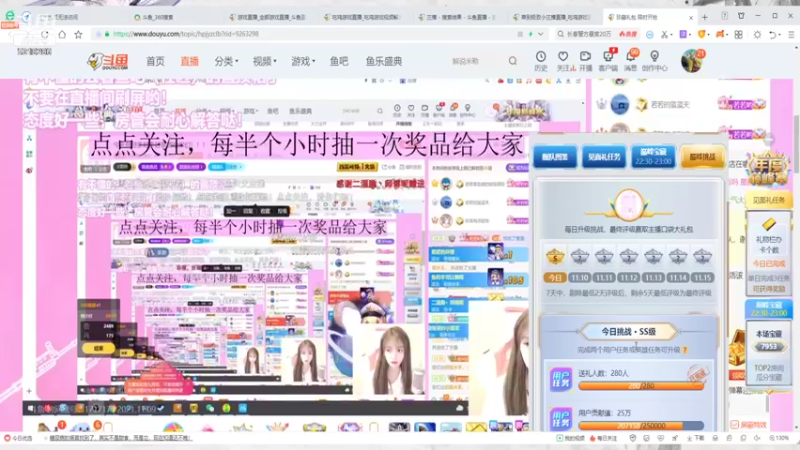This screenshot has width=800, height=450.
Task: Click the Douyu search magnifier icon
Action: coord(513,61)
